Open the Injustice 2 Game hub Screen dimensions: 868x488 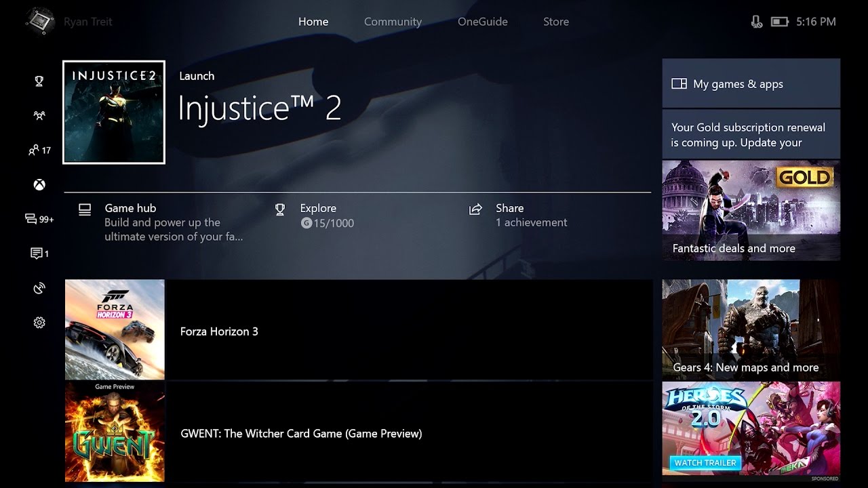163,222
